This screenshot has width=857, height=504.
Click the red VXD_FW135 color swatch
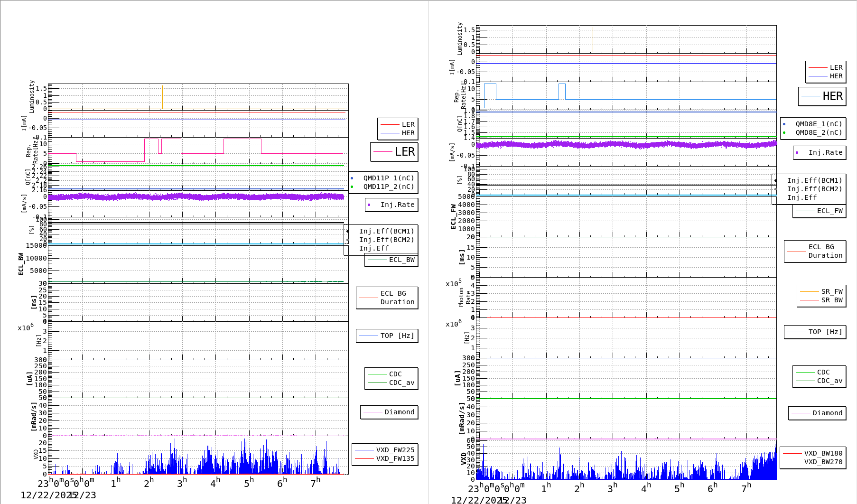[365, 459]
